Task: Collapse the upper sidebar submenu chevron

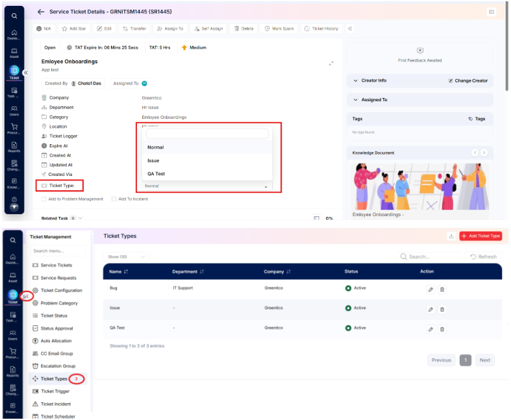Action: pos(26,72)
